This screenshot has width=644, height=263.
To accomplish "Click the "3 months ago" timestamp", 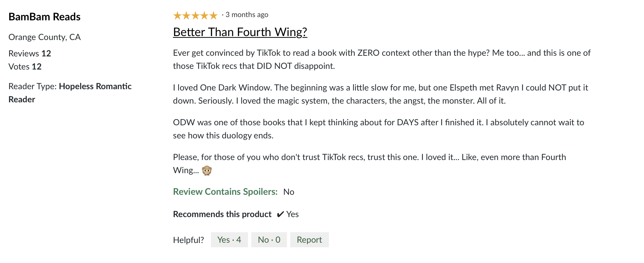I will point(247,15).
